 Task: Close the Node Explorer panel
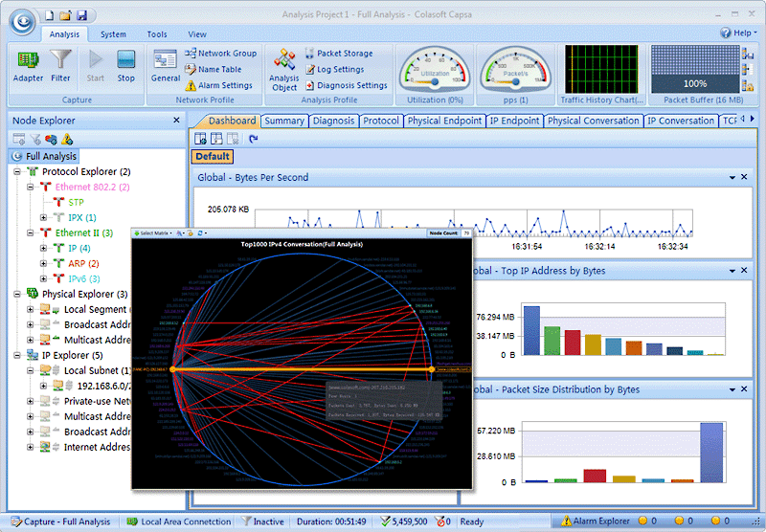[176, 121]
